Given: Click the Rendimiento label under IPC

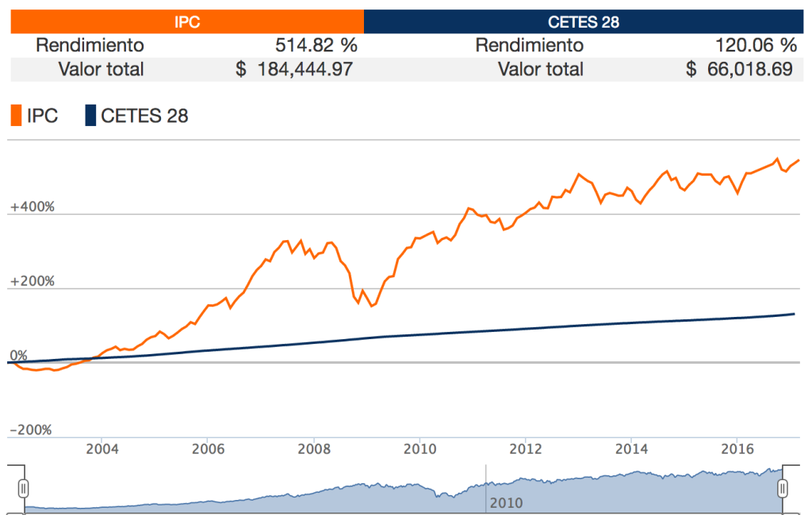Looking at the screenshot, I should [90, 45].
